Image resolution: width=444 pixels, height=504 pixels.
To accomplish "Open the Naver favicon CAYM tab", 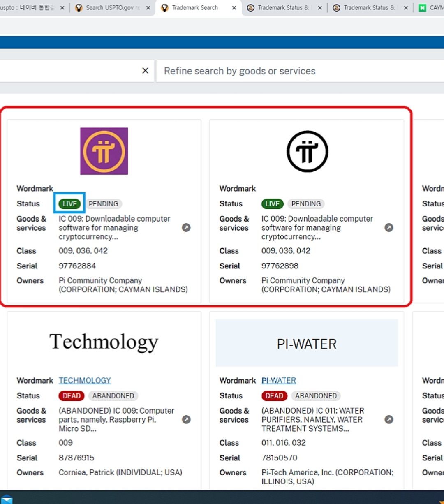I will pyautogui.click(x=430, y=8).
